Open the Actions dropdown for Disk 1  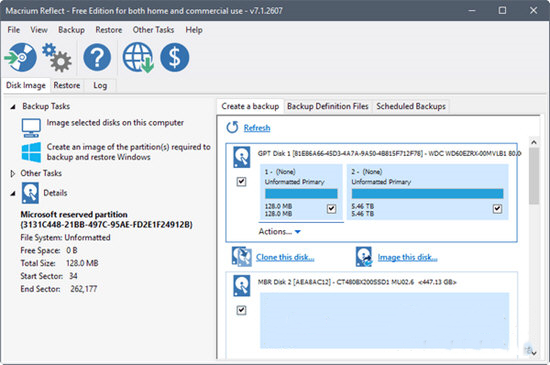pos(280,231)
